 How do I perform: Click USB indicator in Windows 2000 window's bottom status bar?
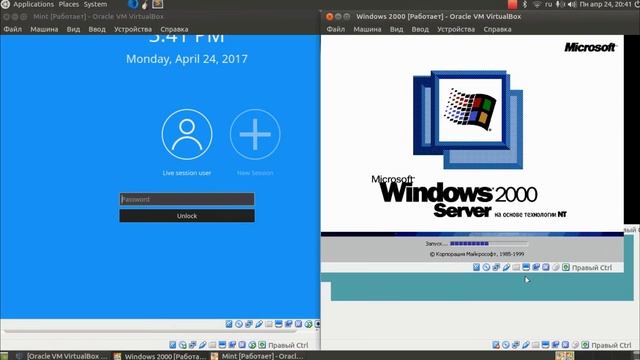coord(526,345)
